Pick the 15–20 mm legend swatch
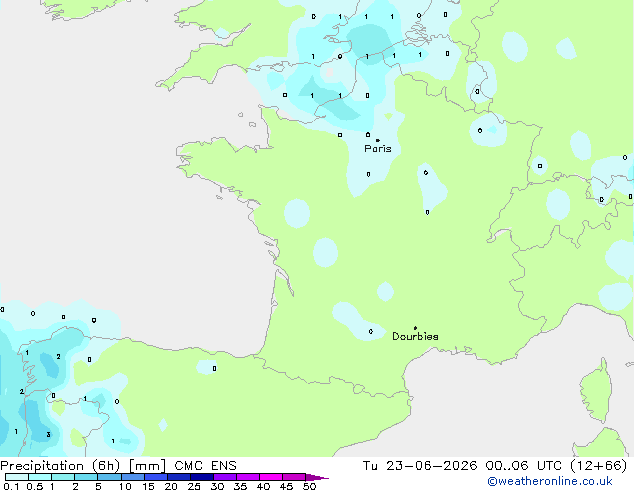634x490 pixels. pyautogui.click(x=155, y=477)
